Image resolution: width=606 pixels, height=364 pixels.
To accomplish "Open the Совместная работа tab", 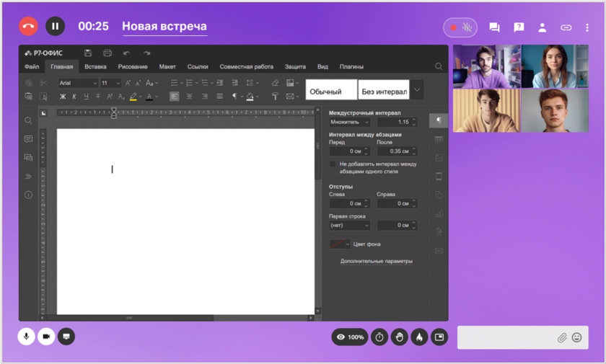I will 247,66.
